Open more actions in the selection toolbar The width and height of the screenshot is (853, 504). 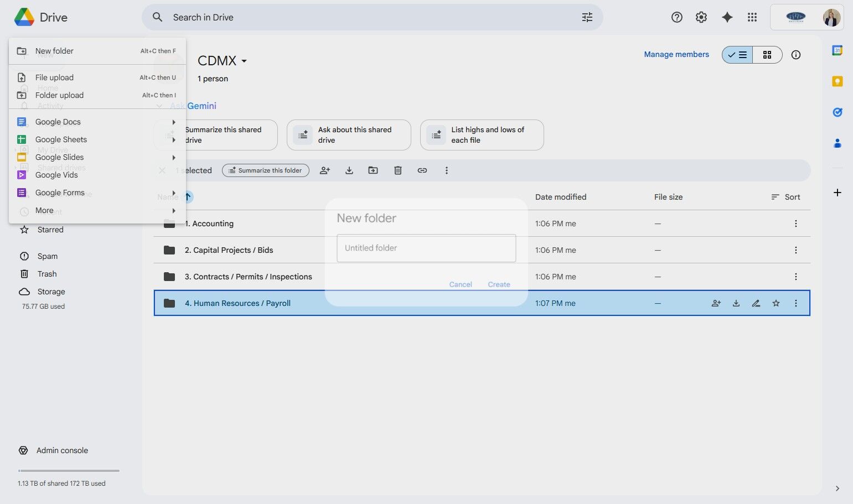[447, 170]
